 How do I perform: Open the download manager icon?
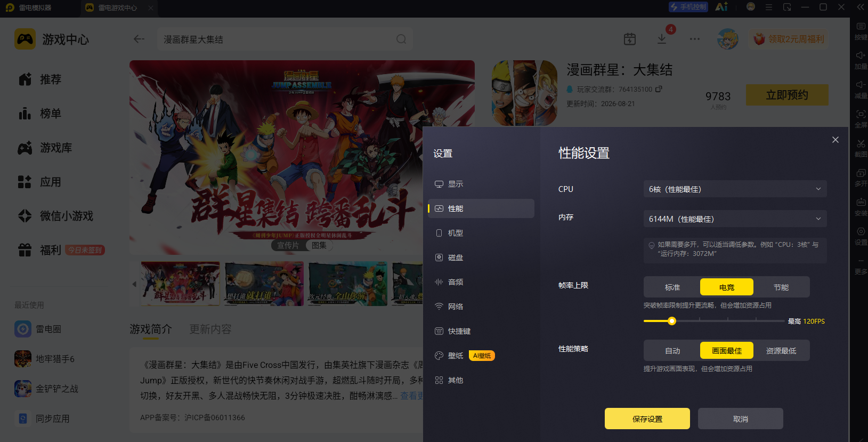coord(661,39)
